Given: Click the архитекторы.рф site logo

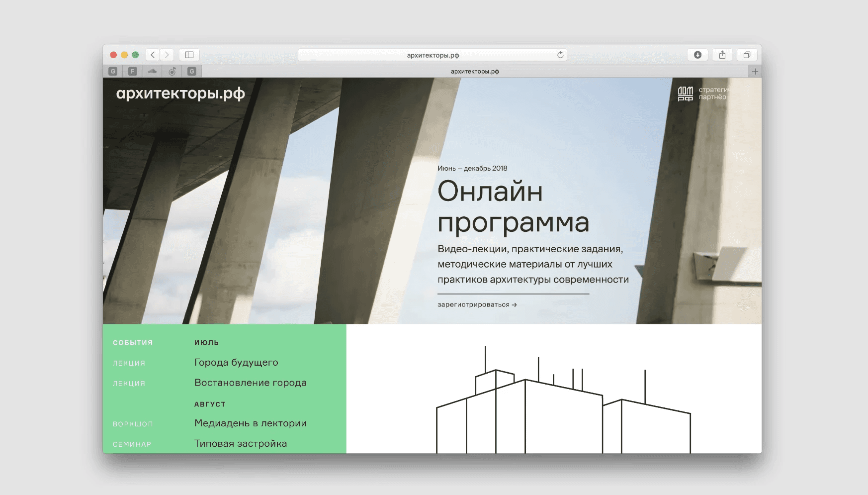Looking at the screenshot, I should [x=180, y=94].
